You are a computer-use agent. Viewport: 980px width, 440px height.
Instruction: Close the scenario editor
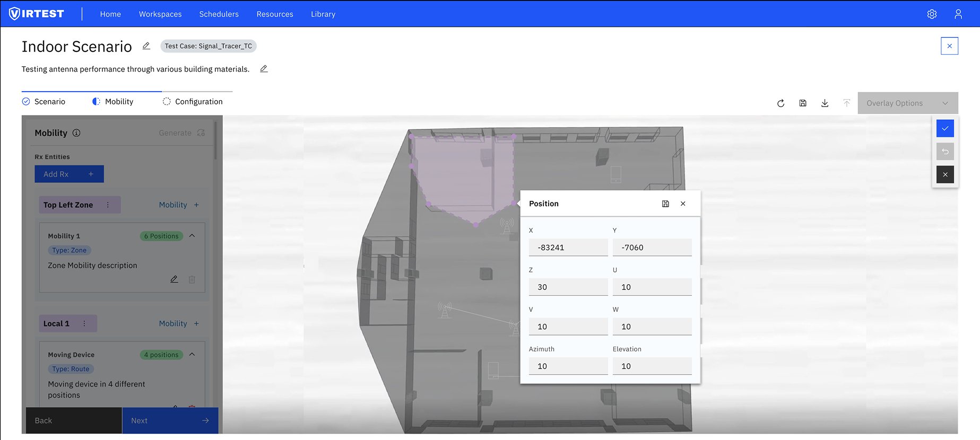[x=949, y=46]
